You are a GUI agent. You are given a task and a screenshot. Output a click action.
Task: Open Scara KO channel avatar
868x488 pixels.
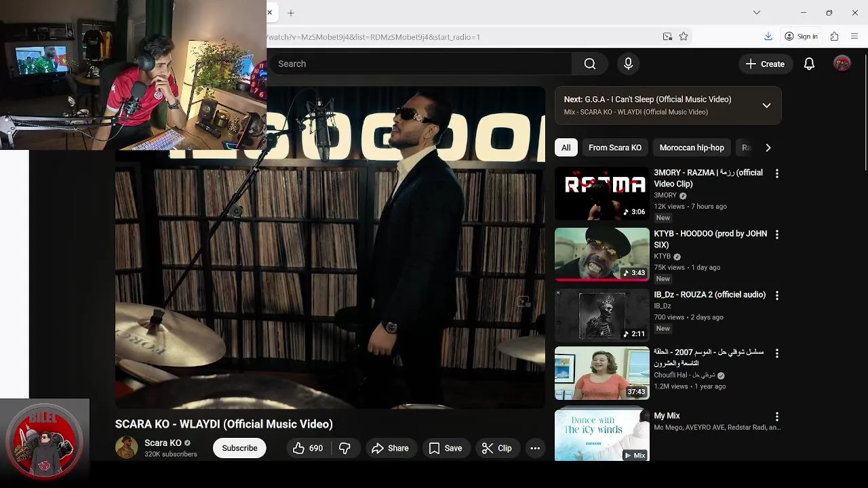[126, 448]
